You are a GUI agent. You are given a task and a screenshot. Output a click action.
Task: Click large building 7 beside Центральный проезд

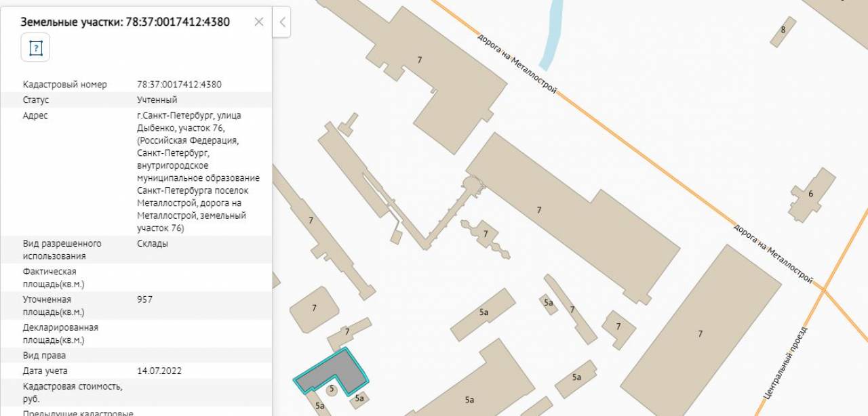coord(701,333)
